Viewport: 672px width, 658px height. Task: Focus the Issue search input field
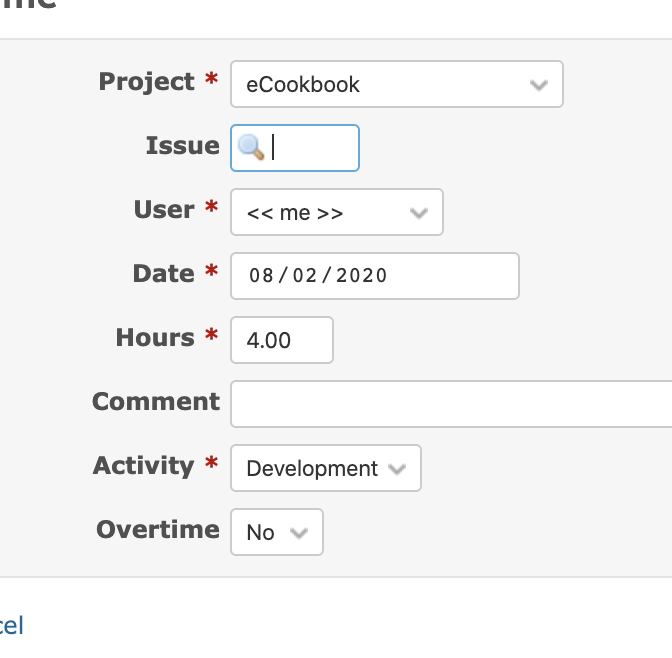[x=295, y=148]
